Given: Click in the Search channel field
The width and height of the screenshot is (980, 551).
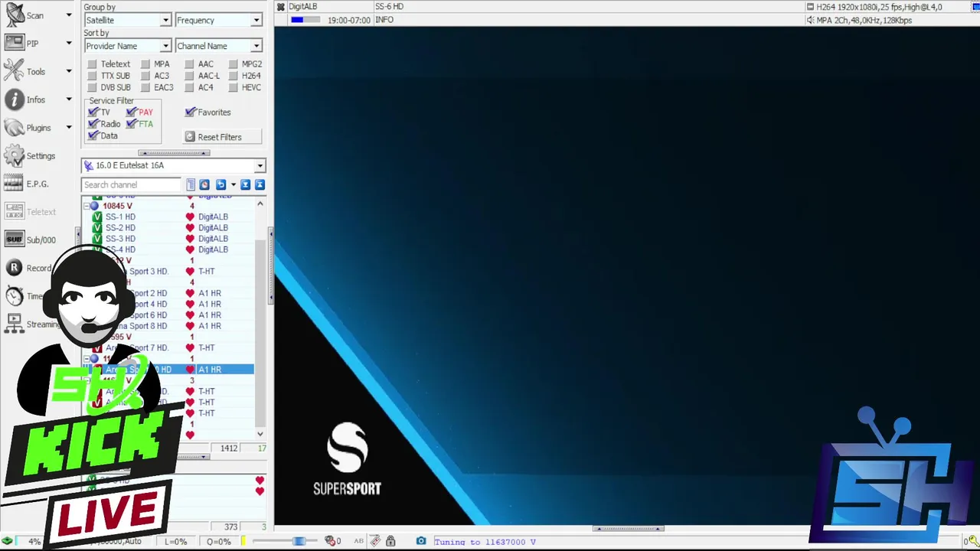Looking at the screenshot, I should click(x=131, y=184).
